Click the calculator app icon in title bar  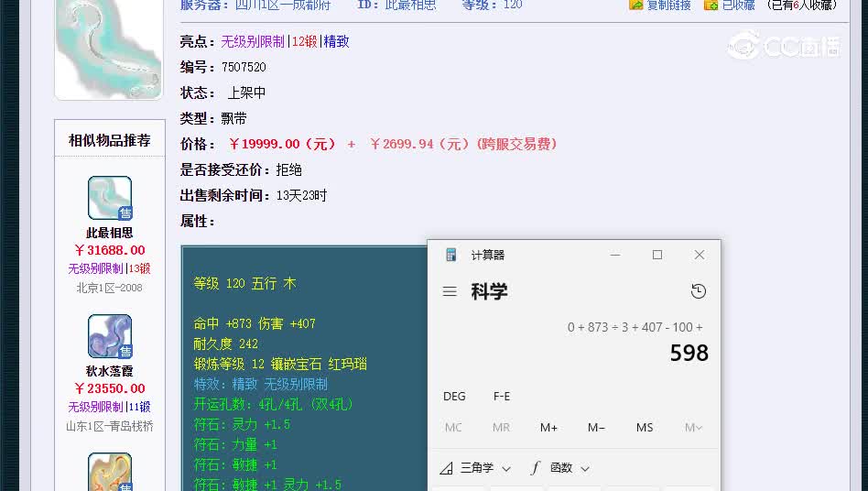point(450,255)
